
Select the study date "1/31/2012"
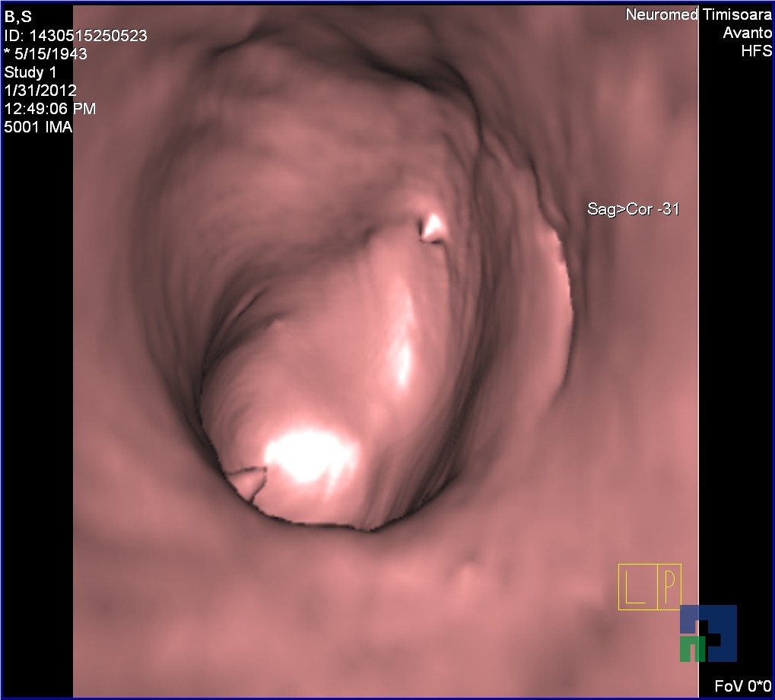click(x=40, y=91)
